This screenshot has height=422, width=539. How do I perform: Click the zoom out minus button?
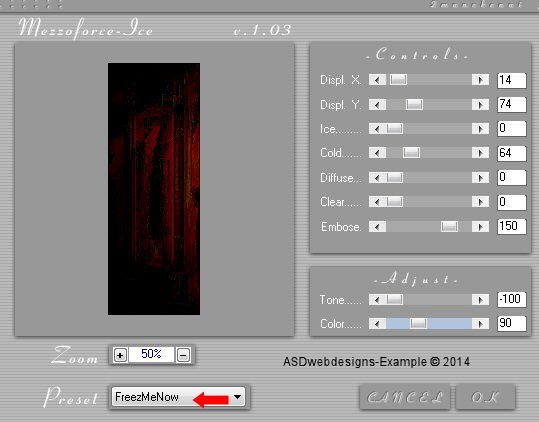click(x=183, y=355)
